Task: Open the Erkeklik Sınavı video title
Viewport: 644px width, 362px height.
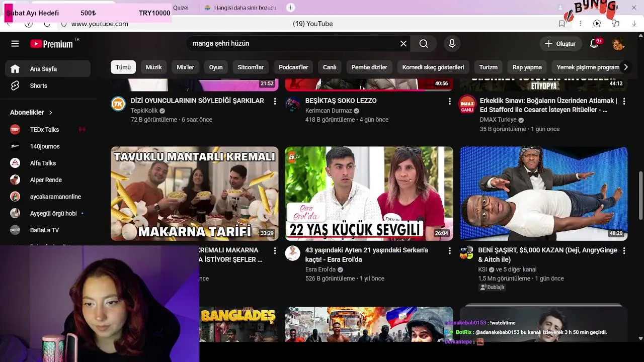Action: tap(548, 105)
